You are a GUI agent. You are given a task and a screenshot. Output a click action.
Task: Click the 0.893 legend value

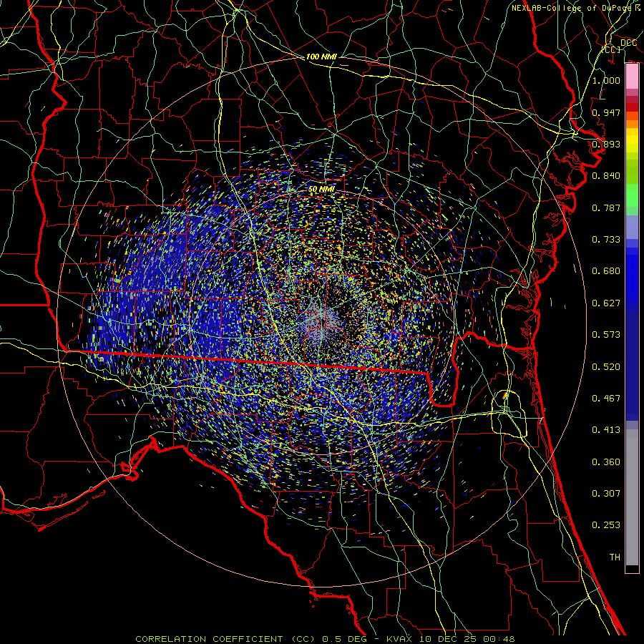coord(606,144)
